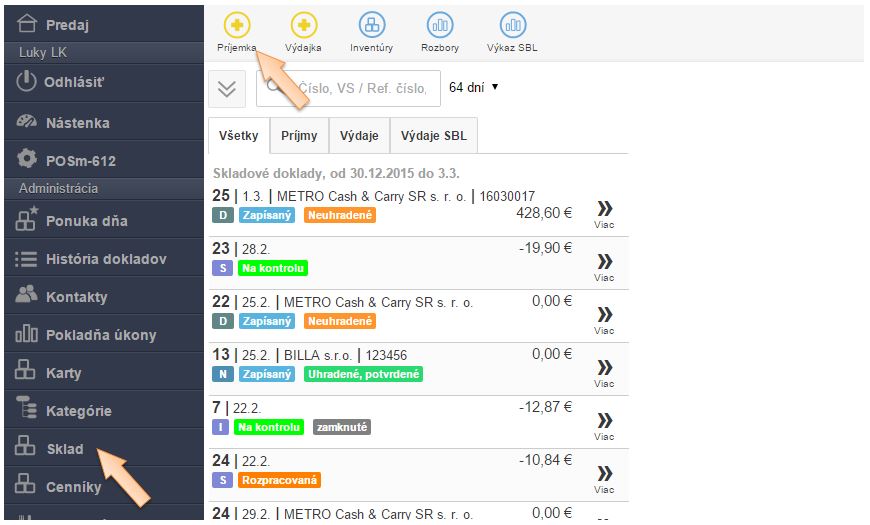Screen dimensions: 870x525
Task: Open the Výdajka toolbar icon
Action: click(304, 25)
